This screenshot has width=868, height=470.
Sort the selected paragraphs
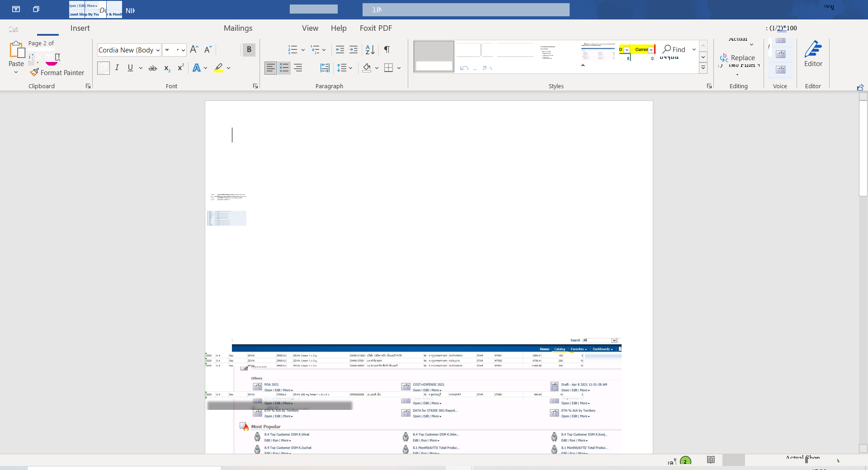coord(370,49)
